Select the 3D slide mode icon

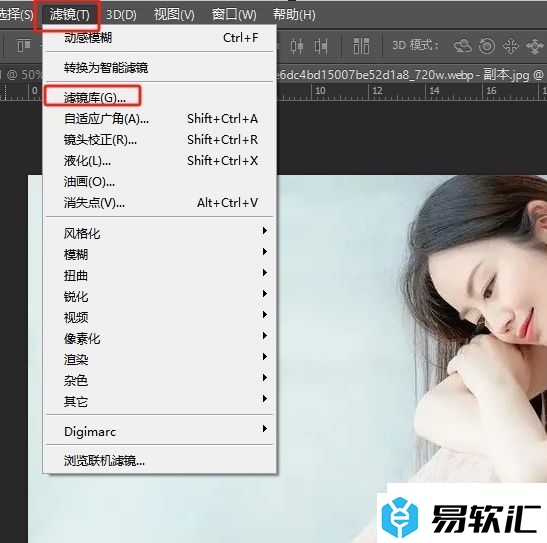[534, 46]
